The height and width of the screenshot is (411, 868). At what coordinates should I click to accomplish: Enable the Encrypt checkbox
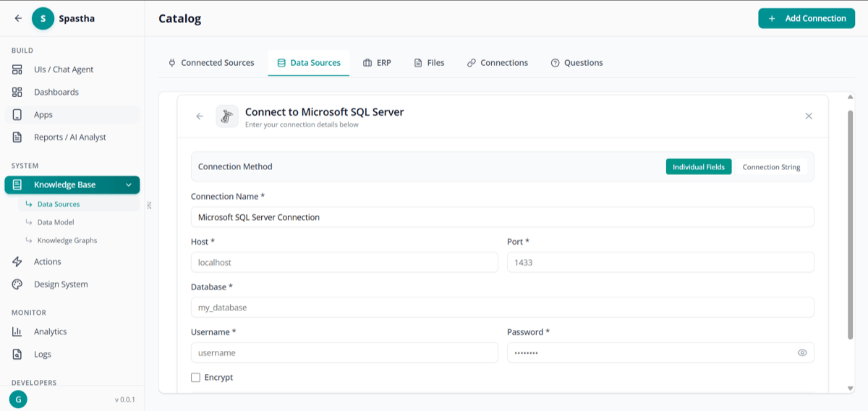(x=195, y=378)
